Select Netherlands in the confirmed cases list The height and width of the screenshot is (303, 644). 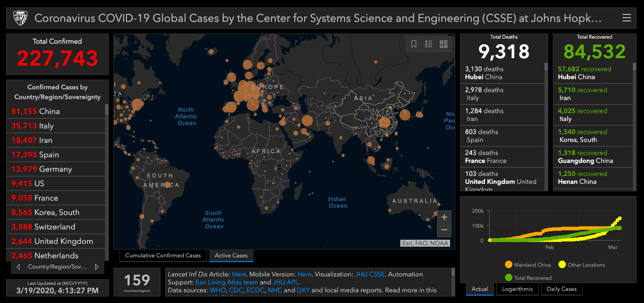pyautogui.click(x=56, y=255)
